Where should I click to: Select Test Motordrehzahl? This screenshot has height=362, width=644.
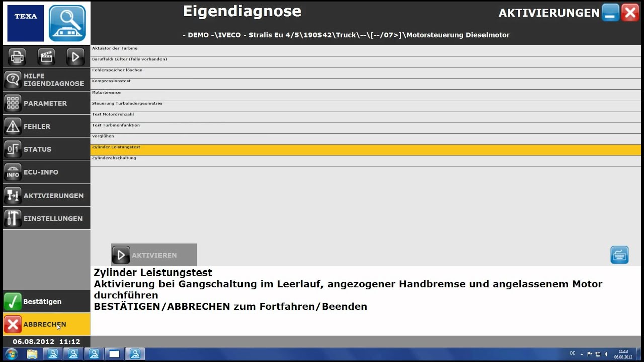366,117
